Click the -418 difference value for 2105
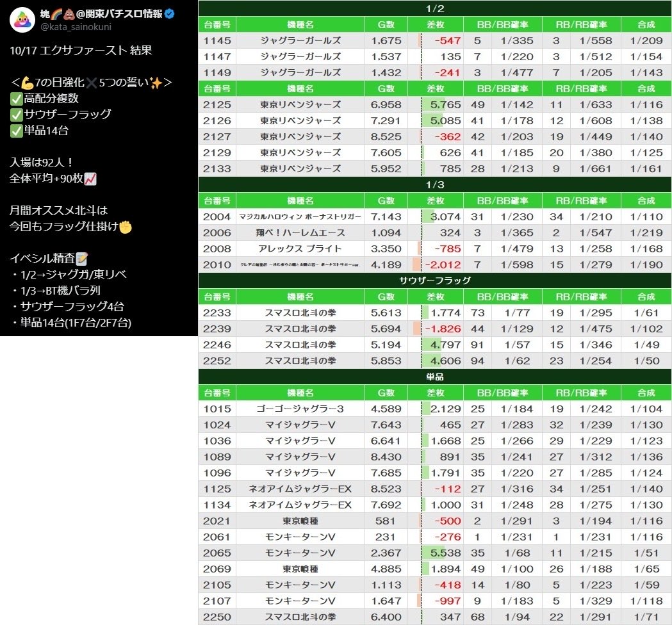672x625 pixels. (x=447, y=585)
